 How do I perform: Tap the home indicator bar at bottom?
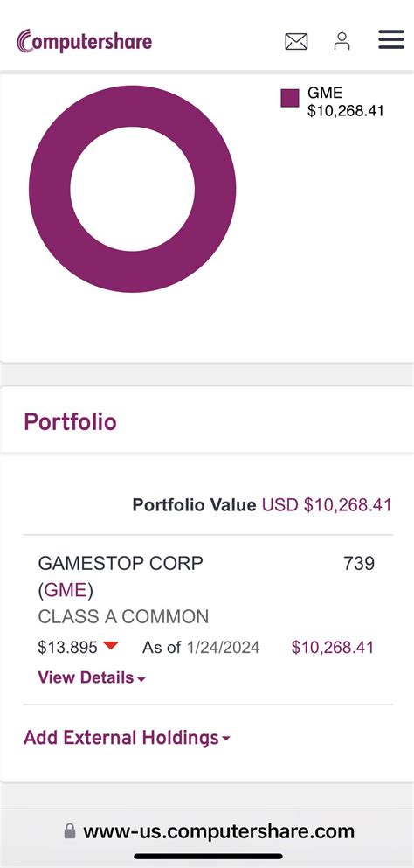208,857
